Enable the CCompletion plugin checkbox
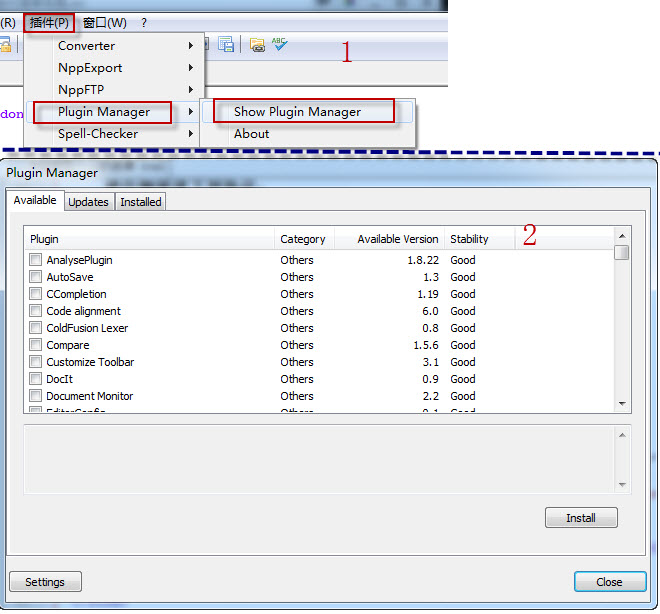Screen dimensions: 660x614 point(36,294)
